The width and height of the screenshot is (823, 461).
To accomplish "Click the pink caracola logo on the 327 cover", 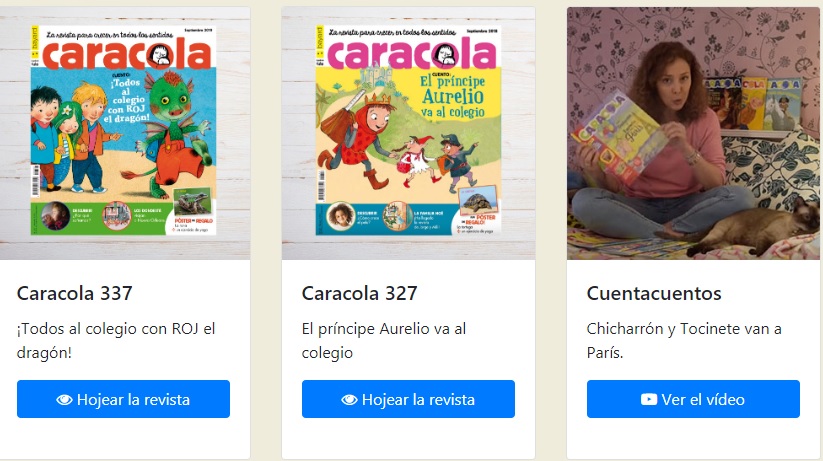I will 411,55.
